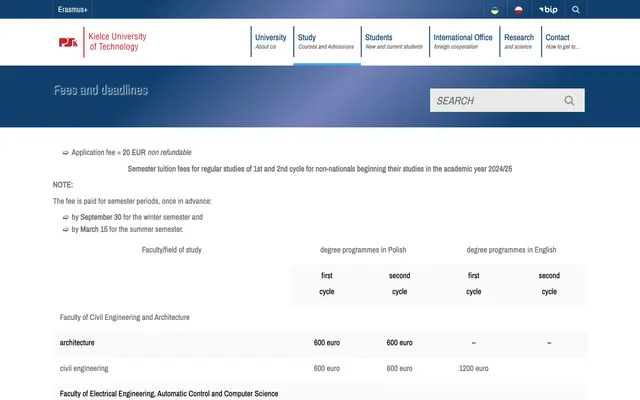640x400 pixels.
Task: Open the University About Us menu
Action: click(271, 41)
